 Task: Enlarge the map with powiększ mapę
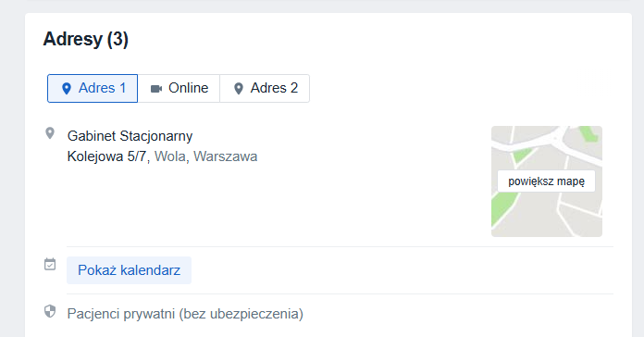[x=546, y=181]
